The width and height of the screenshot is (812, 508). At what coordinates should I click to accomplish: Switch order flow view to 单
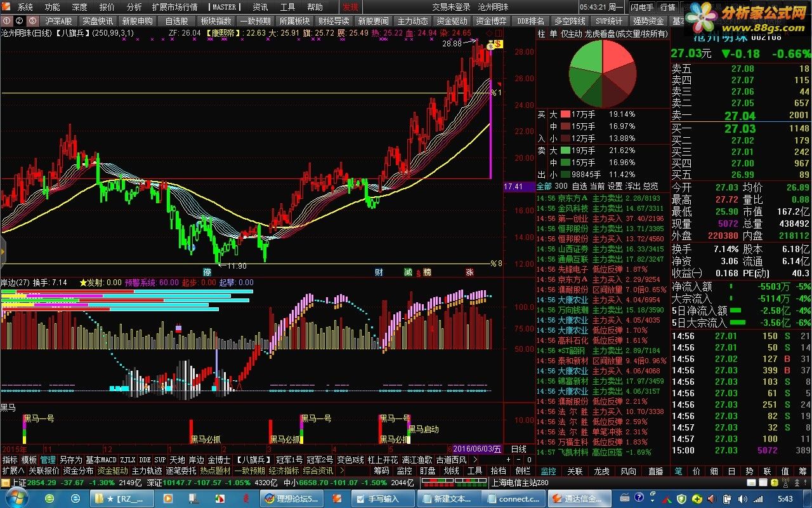(553, 34)
